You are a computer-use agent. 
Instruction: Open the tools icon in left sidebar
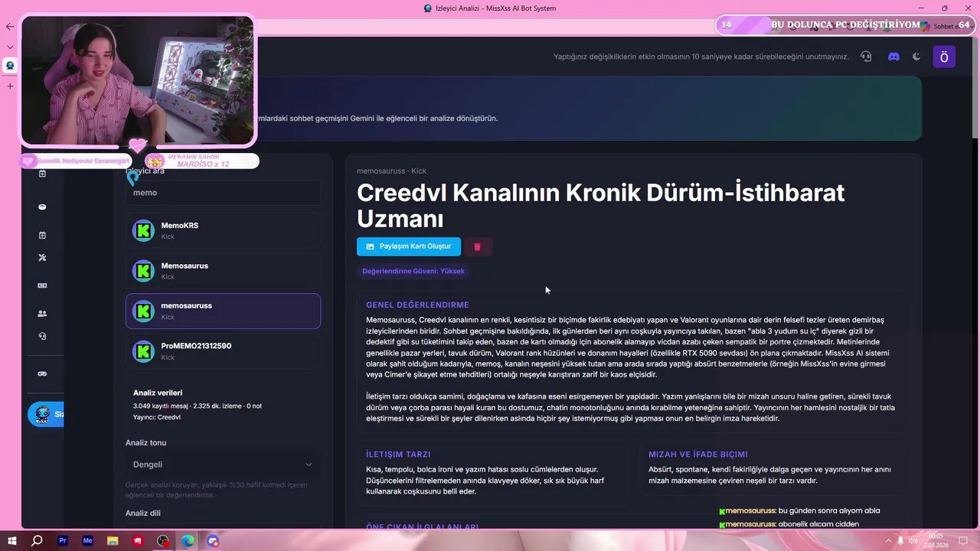coord(42,258)
